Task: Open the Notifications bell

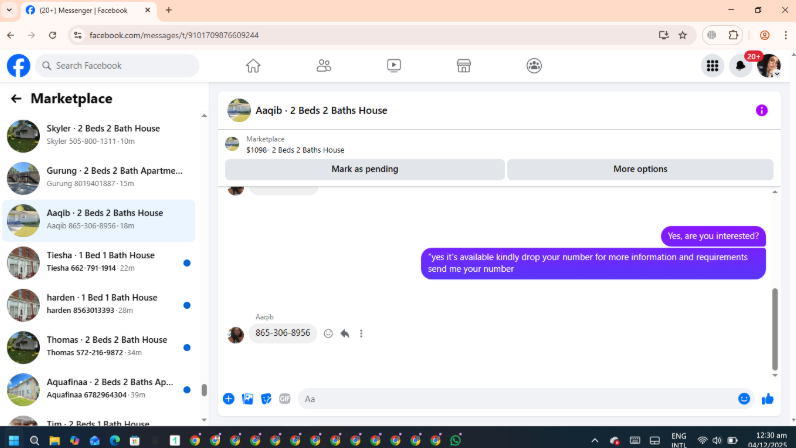Action: point(741,66)
